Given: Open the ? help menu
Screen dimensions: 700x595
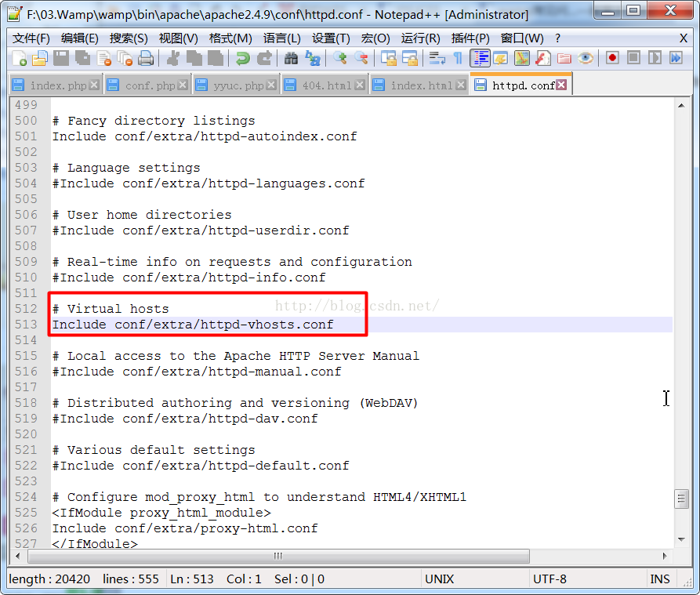Looking at the screenshot, I should point(557,38).
